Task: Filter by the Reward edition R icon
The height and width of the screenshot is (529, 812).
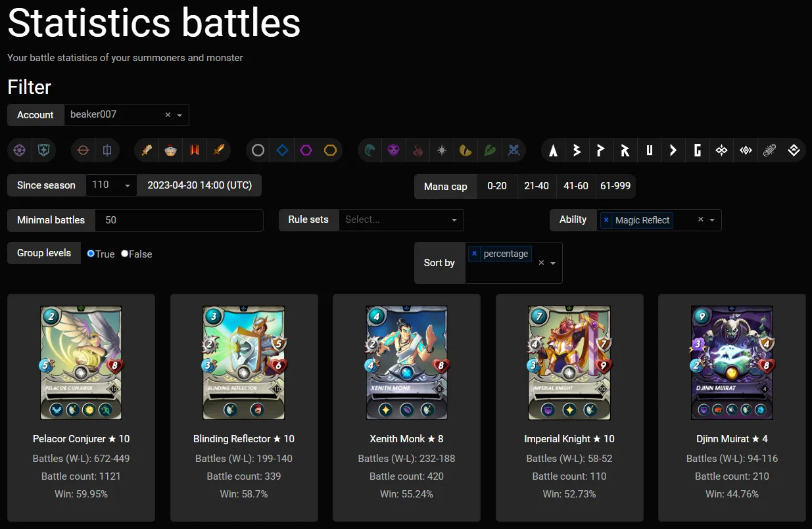Action: click(x=625, y=150)
